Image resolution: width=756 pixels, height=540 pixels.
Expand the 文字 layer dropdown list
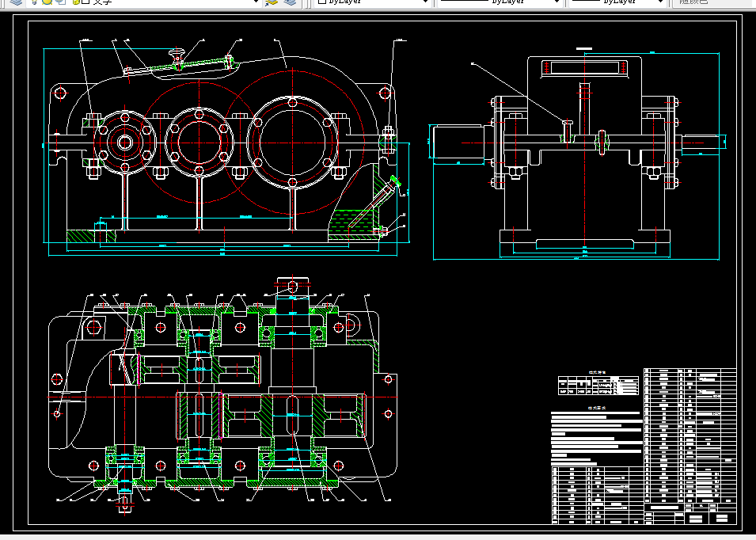pyautogui.click(x=256, y=2)
